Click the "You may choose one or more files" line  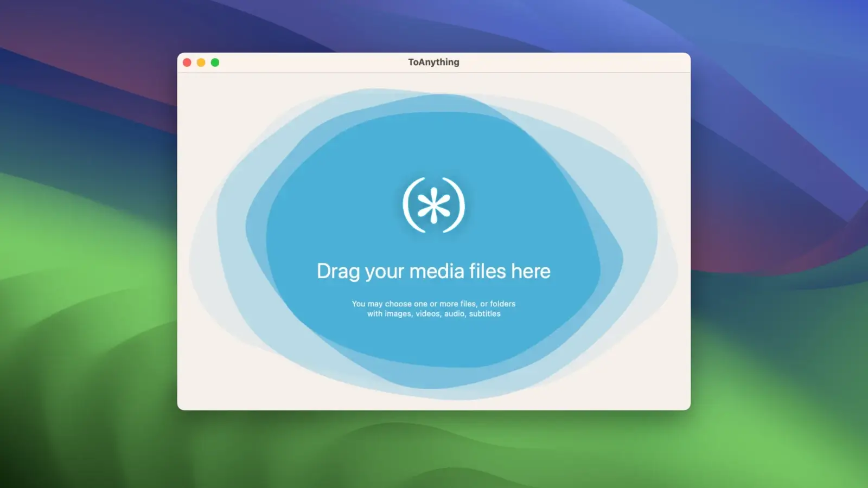[x=433, y=304]
